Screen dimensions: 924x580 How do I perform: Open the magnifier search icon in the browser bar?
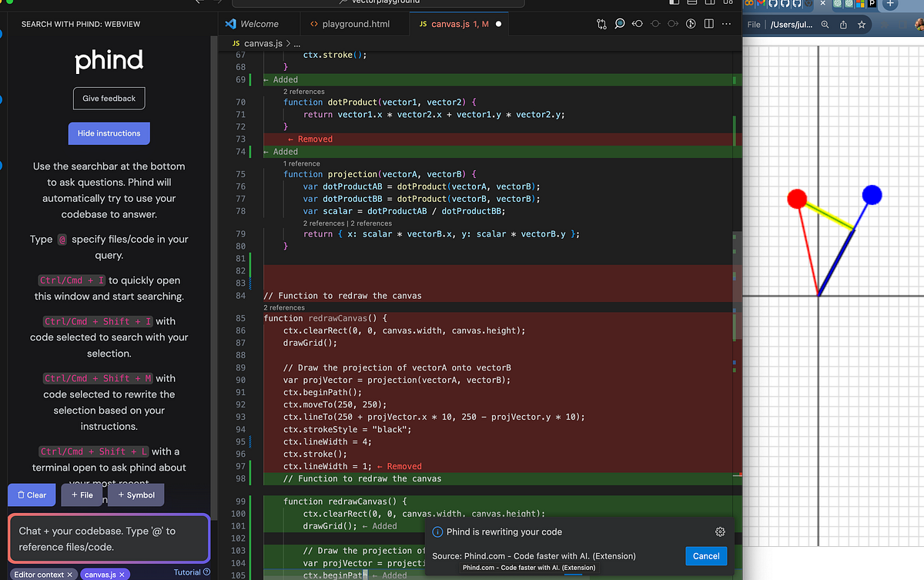(825, 24)
